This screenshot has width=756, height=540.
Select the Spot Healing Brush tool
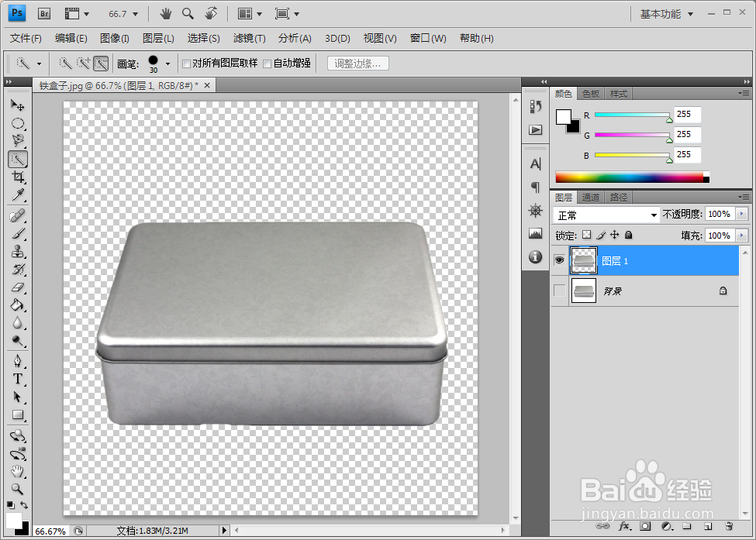[17, 215]
